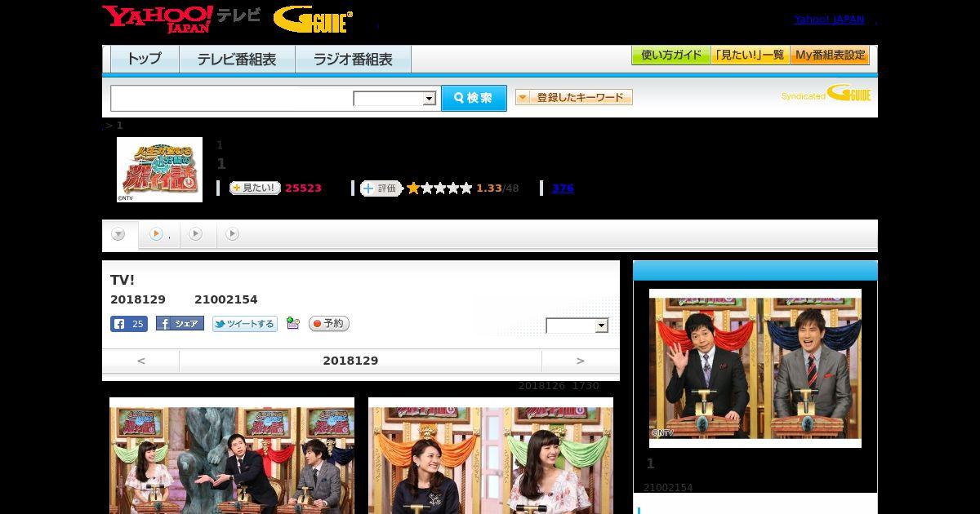980x514 pixels.
Task: Click the last gray play arrow tab
Action: pos(233,234)
